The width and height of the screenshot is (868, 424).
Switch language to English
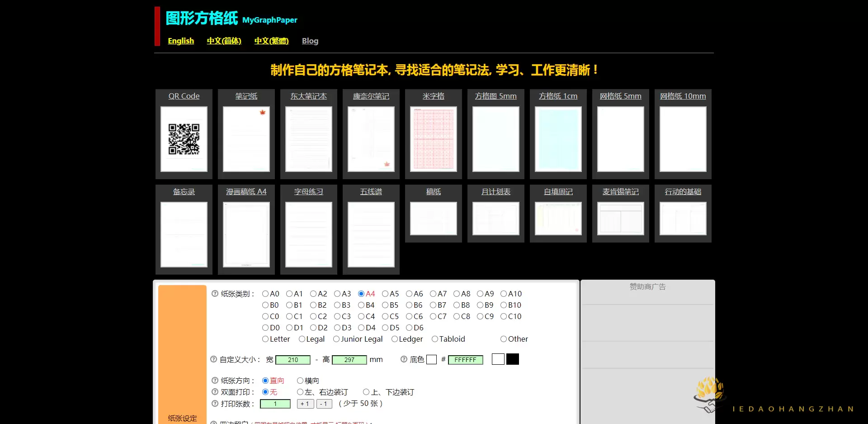(x=181, y=41)
